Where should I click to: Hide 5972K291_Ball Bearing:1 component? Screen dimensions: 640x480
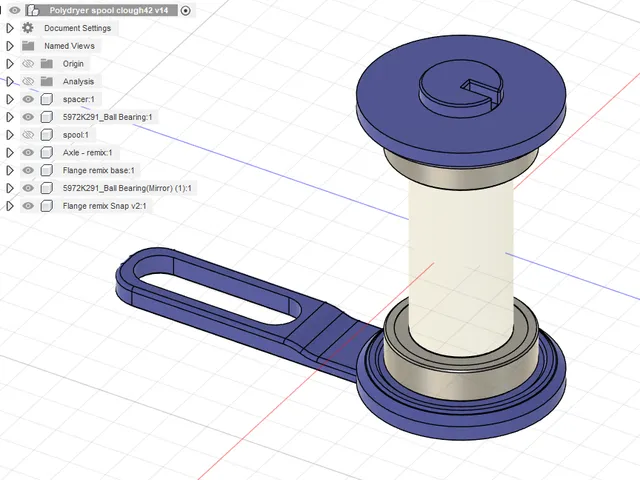[x=28, y=117]
